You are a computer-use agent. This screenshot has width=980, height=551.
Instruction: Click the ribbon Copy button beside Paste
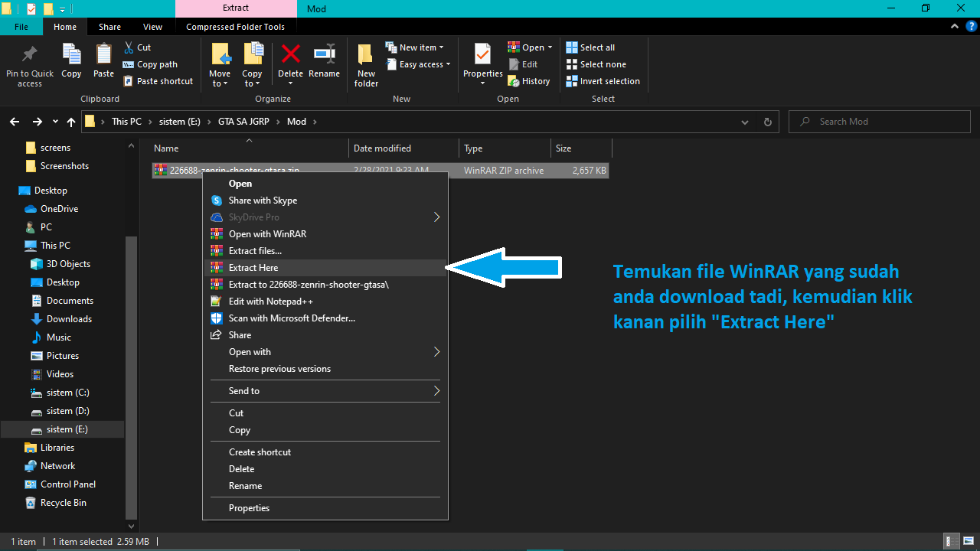71,60
